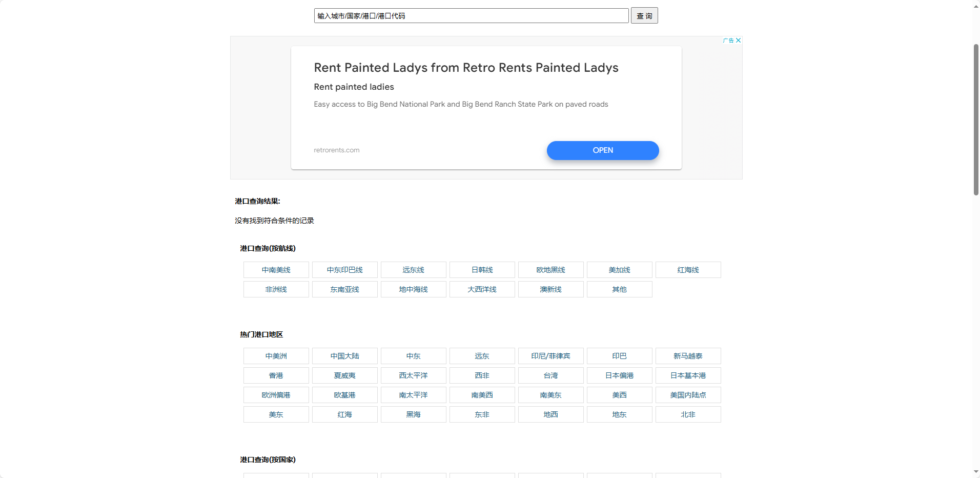Open the 中东印巴线 route
Viewport: 980px width, 478px height.
point(345,270)
